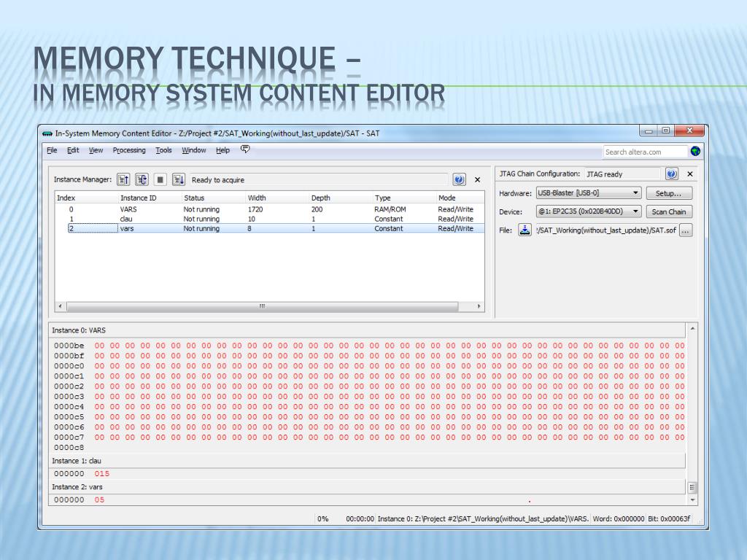The height and width of the screenshot is (560, 747).
Task: Open Instance Manager help icon
Action: (459, 179)
